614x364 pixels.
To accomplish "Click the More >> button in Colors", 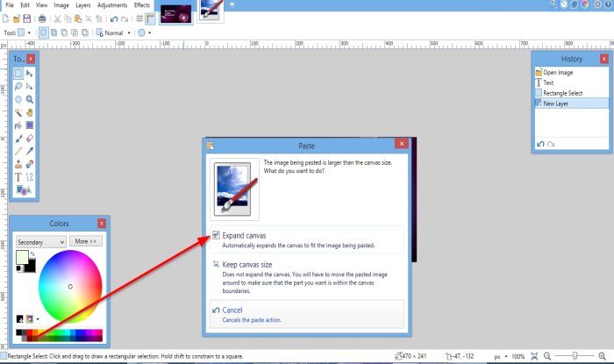I will 86,241.
